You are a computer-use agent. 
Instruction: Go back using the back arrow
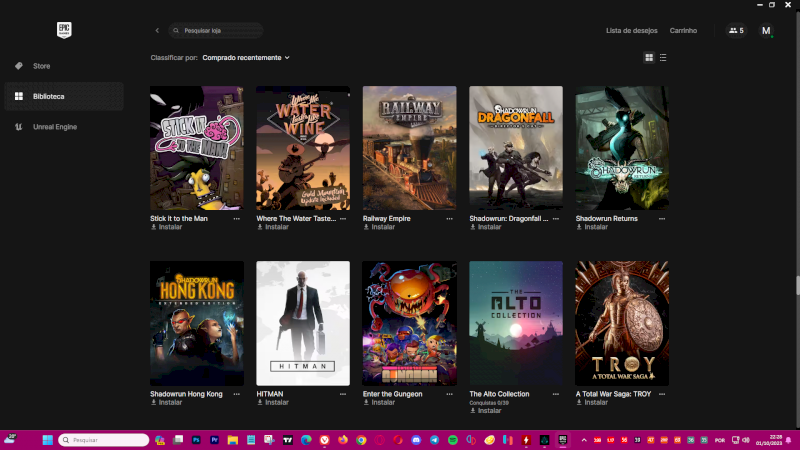tap(157, 31)
